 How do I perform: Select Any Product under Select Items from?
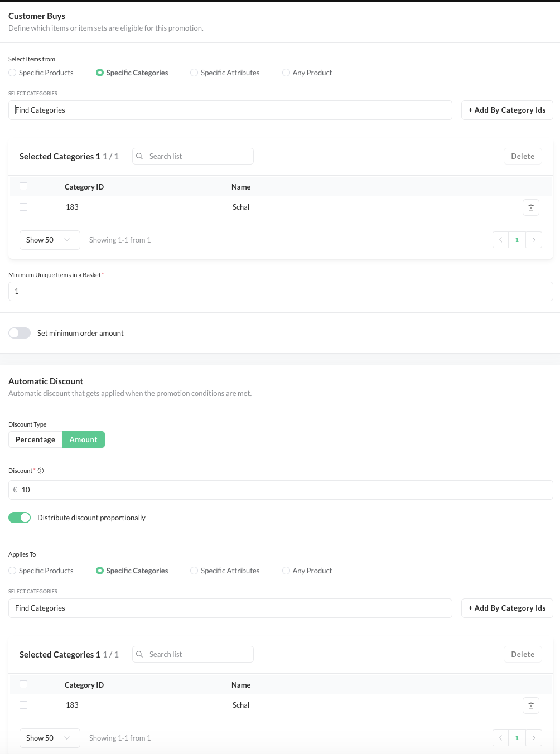286,72
